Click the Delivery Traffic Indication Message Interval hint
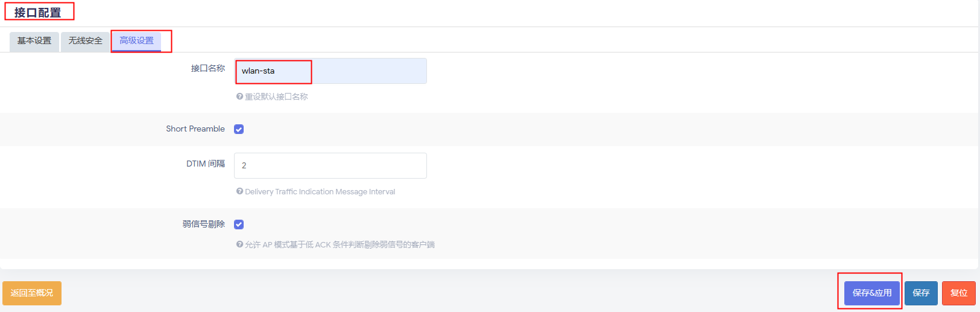The width and height of the screenshot is (980, 312). point(320,191)
